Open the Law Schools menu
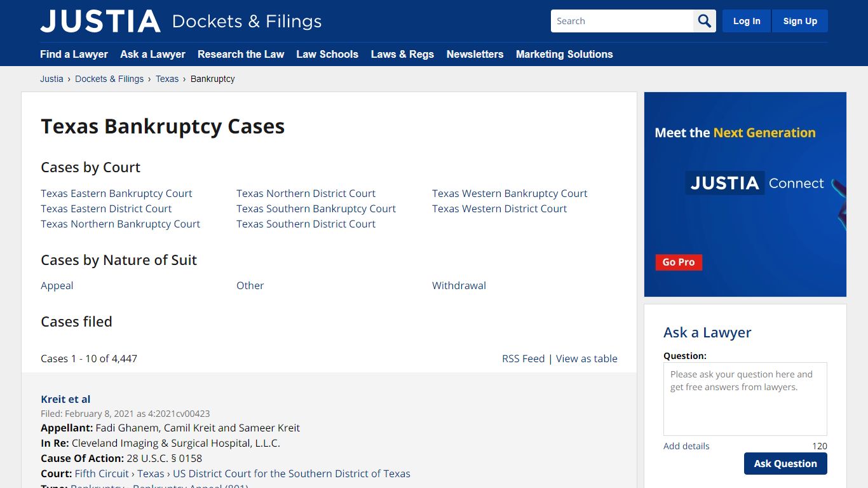 click(x=327, y=54)
